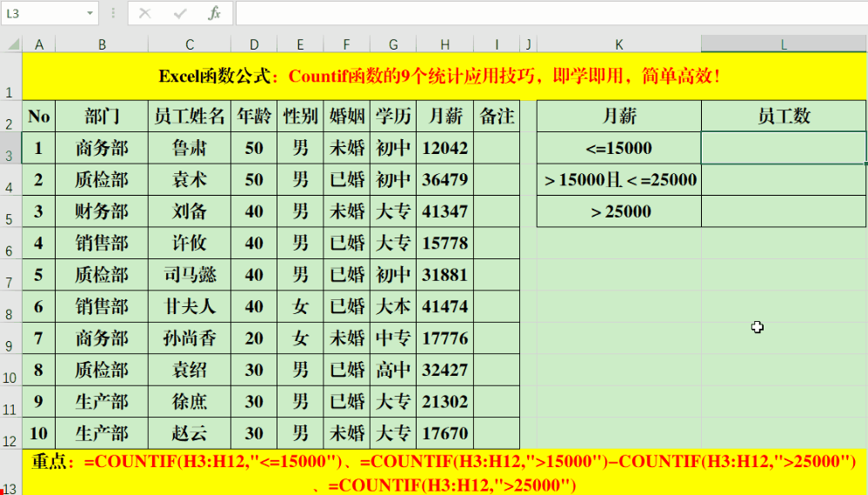Click the 重点 formula note cell
The height and width of the screenshot is (495, 868).
[x=444, y=472]
